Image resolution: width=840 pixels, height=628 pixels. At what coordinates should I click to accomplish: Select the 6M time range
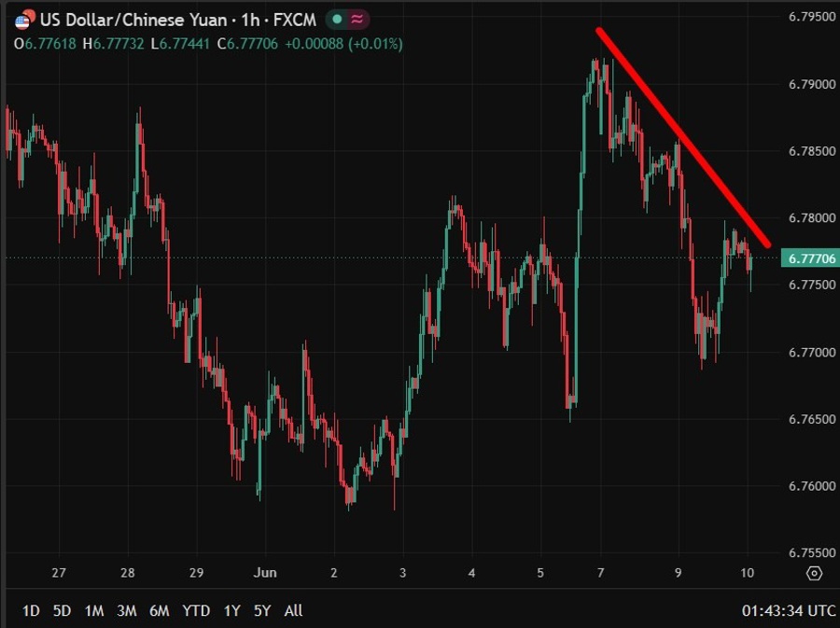pos(159,610)
